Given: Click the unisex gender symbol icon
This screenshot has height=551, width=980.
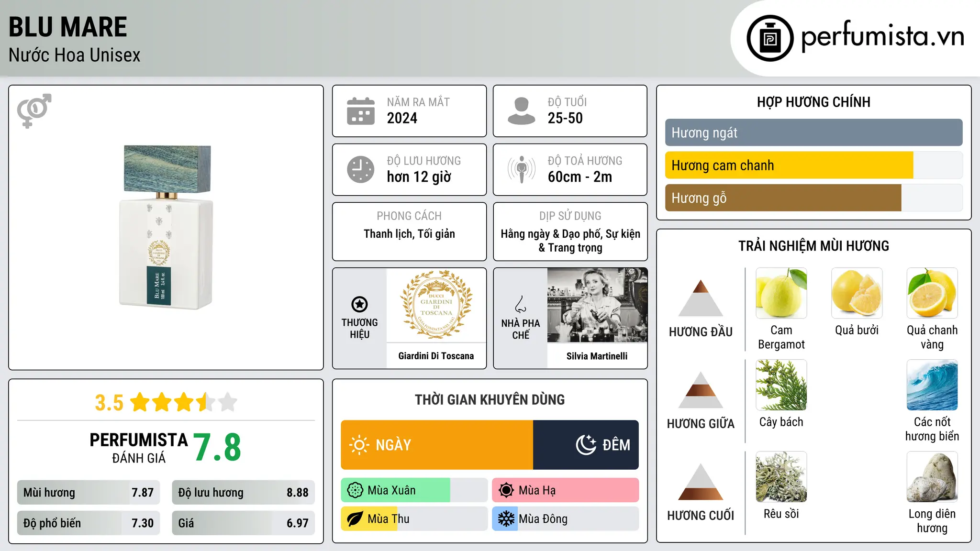Looking at the screenshot, I should pyautogui.click(x=34, y=110).
